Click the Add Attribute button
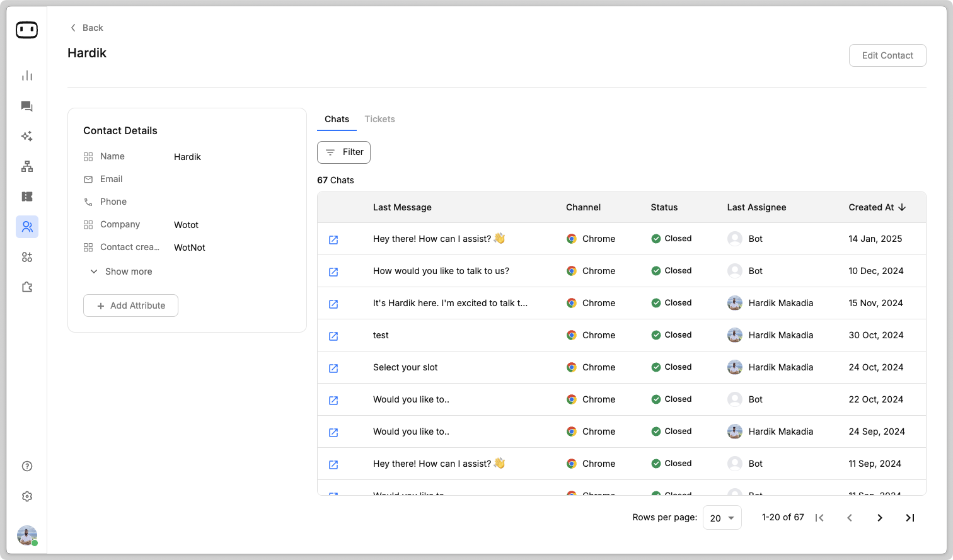Image resolution: width=953 pixels, height=560 pixels. [130, 306]
